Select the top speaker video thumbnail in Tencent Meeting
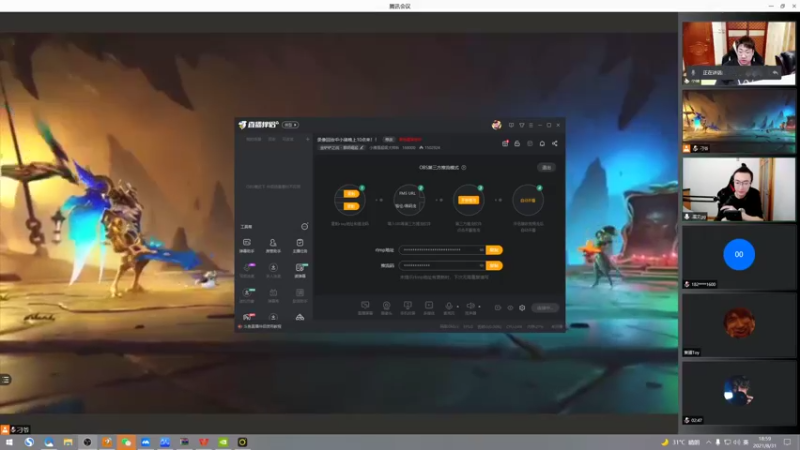Image resolution: width=800 pixels, height=450 pixels. click(739, 53)
